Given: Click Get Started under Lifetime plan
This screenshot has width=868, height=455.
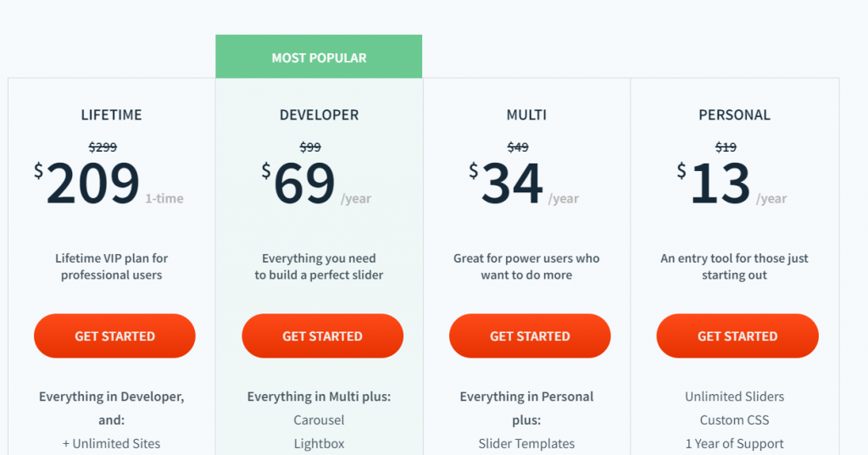Looking at the screenshot, I should pos(114,336).
